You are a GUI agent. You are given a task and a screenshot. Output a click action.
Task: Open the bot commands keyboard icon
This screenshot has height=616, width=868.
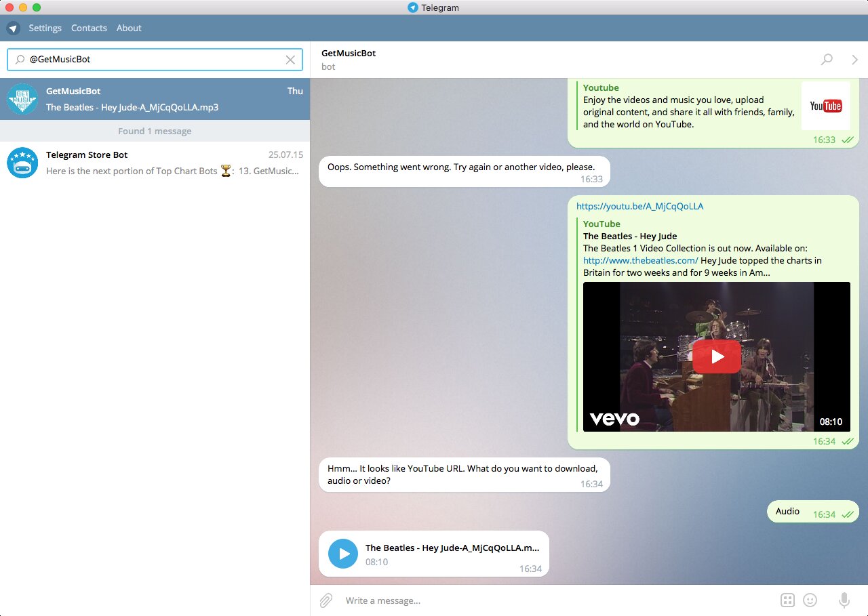787,600
